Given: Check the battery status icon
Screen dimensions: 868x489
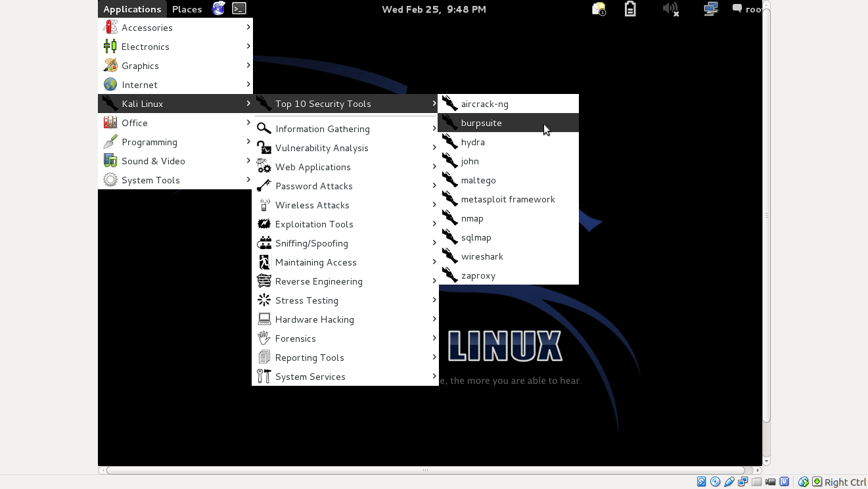Looking at the screenshot, I should click(x=630, y=9).
